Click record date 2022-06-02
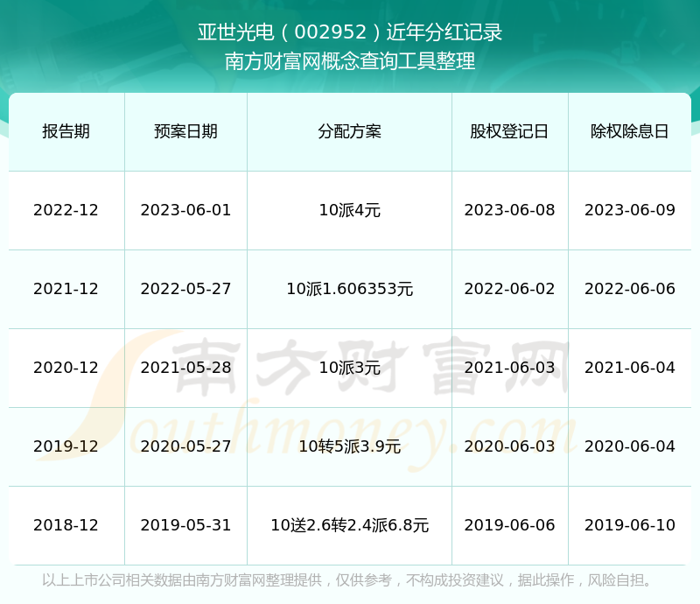 coord(509,289)
